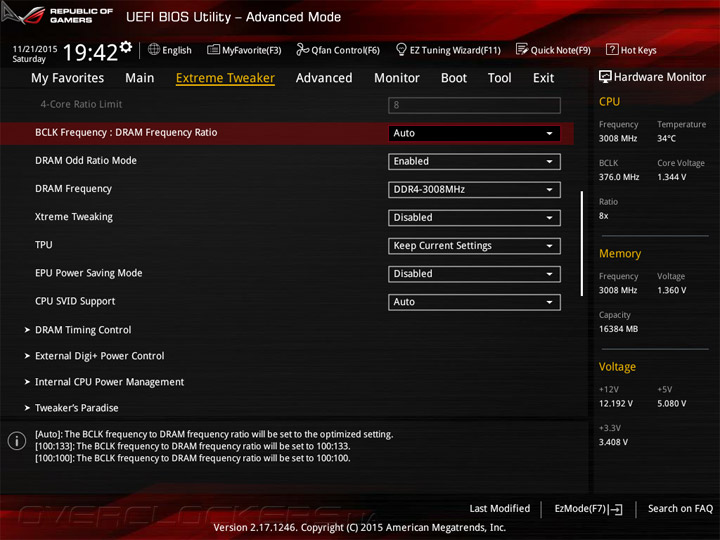Click the Qfan Control fan icon
Screen dimensions: 720x540
(302, 49)
